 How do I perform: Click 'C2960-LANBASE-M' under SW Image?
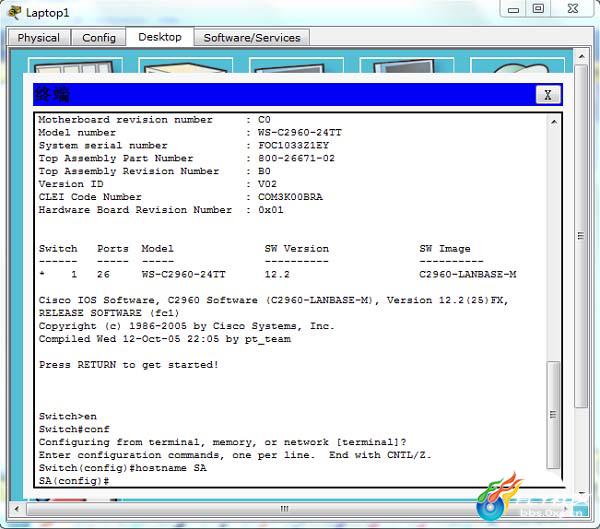tap(468, 274)
